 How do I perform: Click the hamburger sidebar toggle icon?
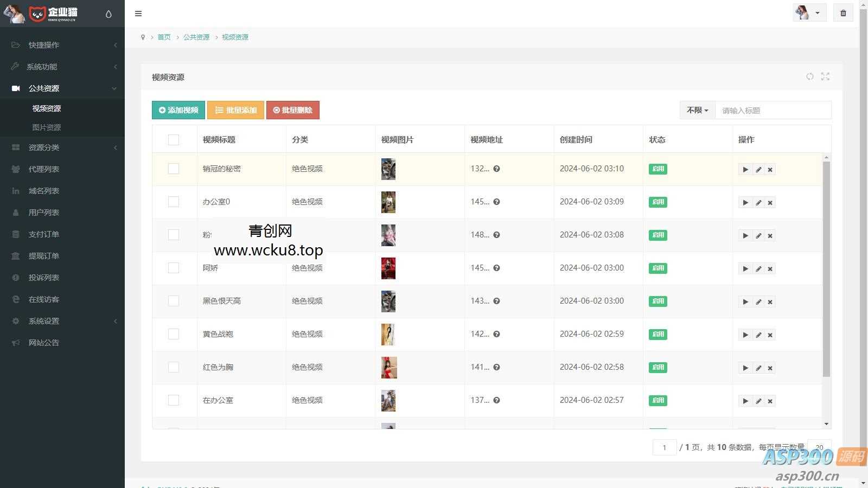pos(138,14)
